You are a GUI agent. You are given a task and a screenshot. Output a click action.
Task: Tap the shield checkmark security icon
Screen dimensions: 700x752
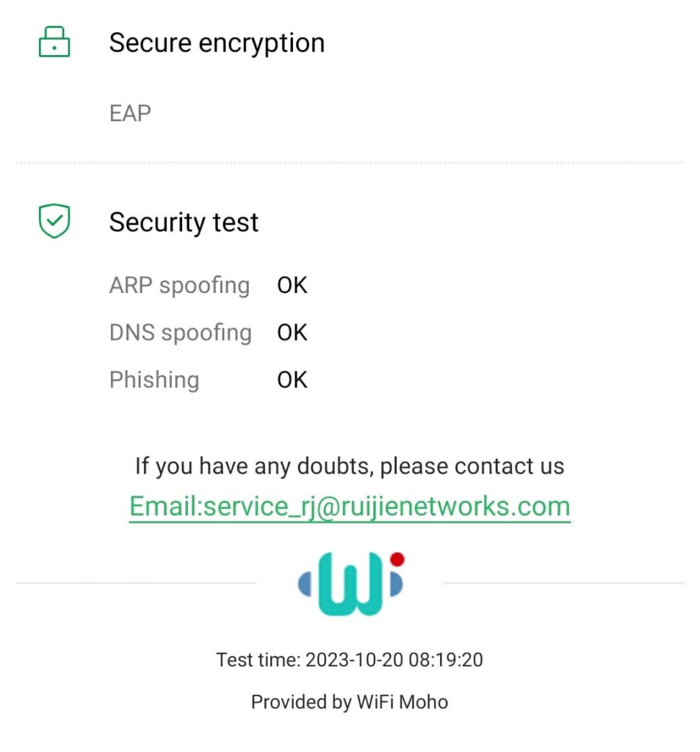pos(54,222)
